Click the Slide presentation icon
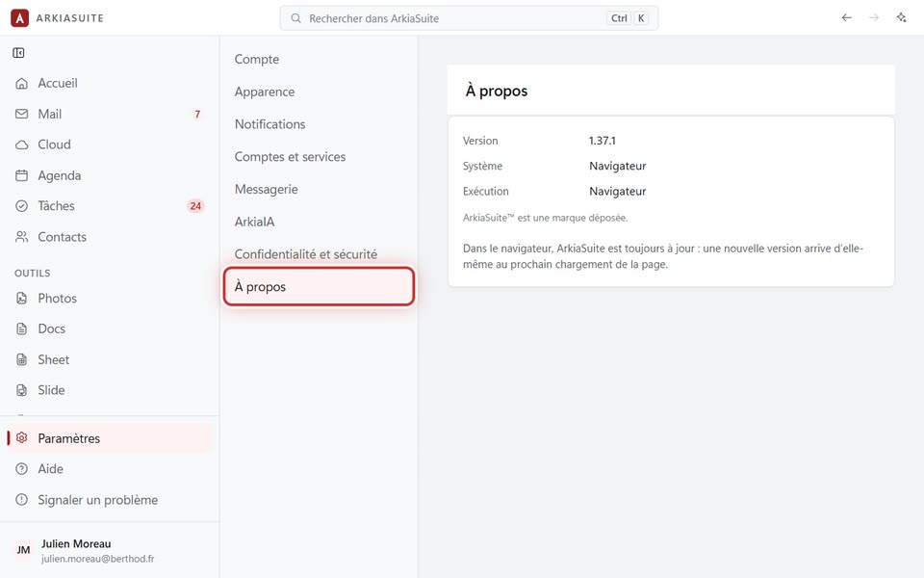 point(22,390)
